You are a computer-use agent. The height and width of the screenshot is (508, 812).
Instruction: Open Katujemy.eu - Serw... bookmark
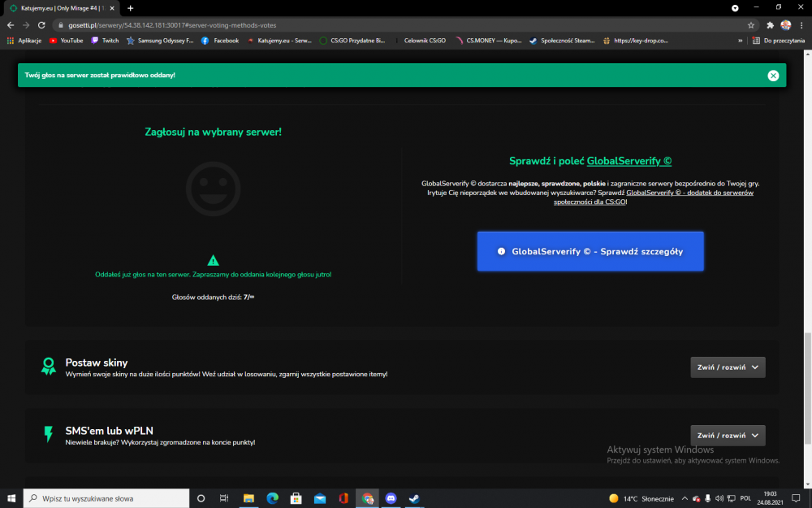point(279,41)
